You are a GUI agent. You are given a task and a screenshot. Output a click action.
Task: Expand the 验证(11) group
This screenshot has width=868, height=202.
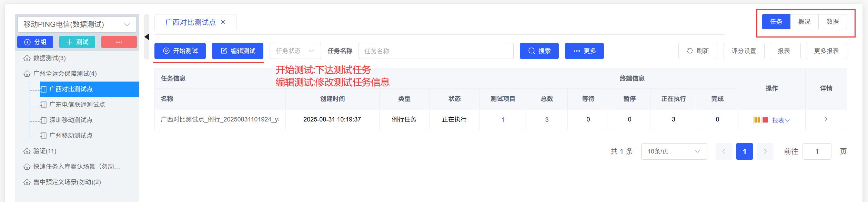(x=44, y=151)
